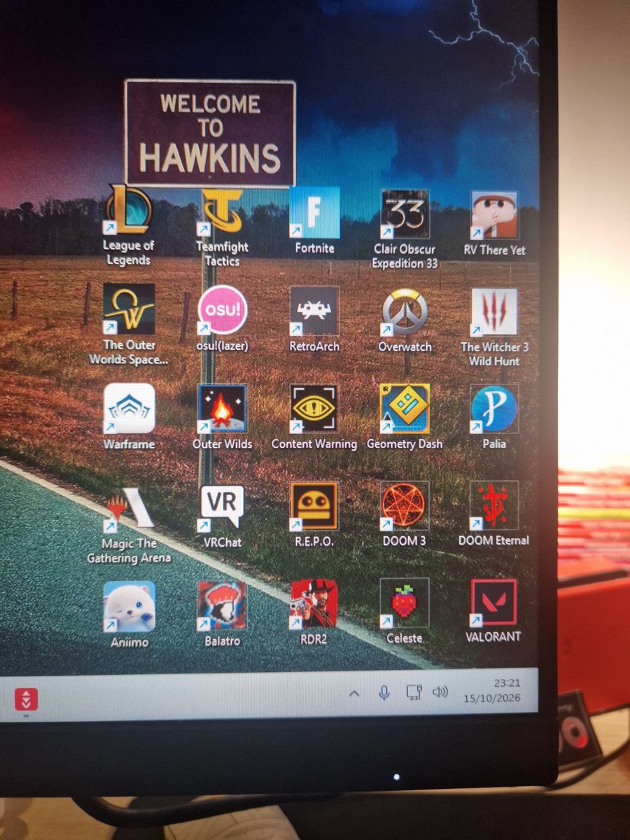The image size is (630, 840).
Task: Click the microphone tray icon
Action: [x=384, y=693]
